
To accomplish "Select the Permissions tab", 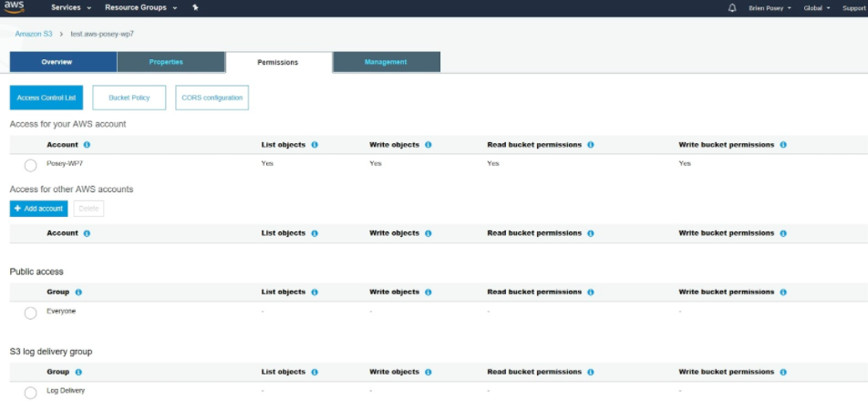I will pos(279,63).
